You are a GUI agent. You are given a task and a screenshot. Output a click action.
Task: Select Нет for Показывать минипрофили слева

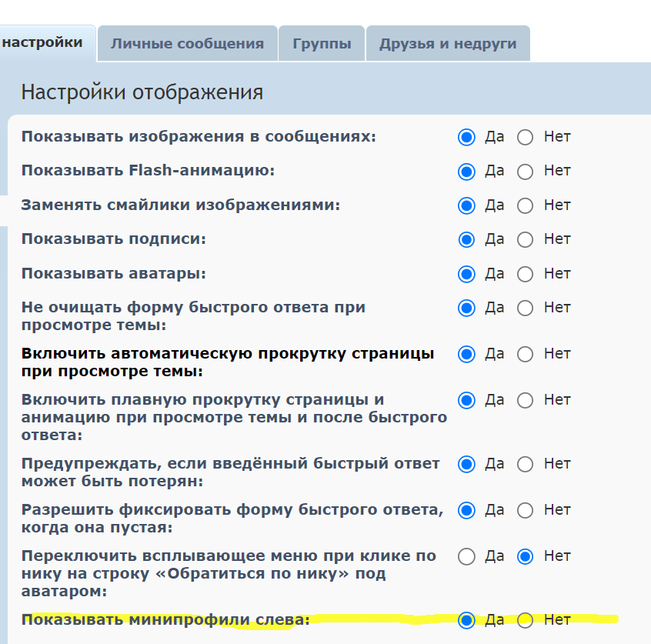click(525, 620)
